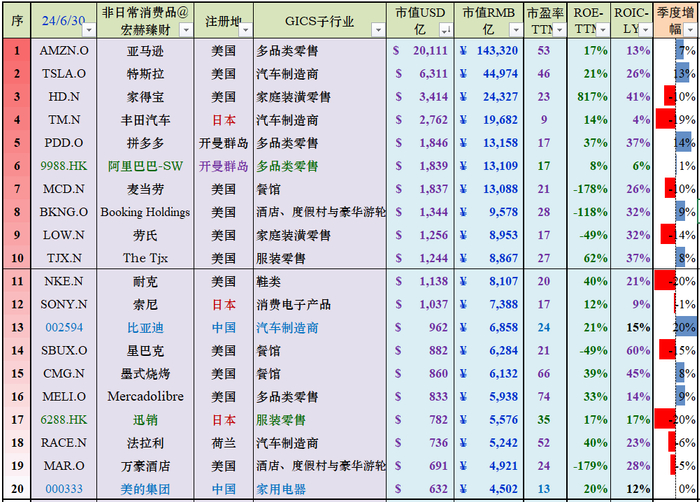This screenshot has width=700, height=502.
Task: Select ticker cell 002594
Action: [x=64, y=327]
